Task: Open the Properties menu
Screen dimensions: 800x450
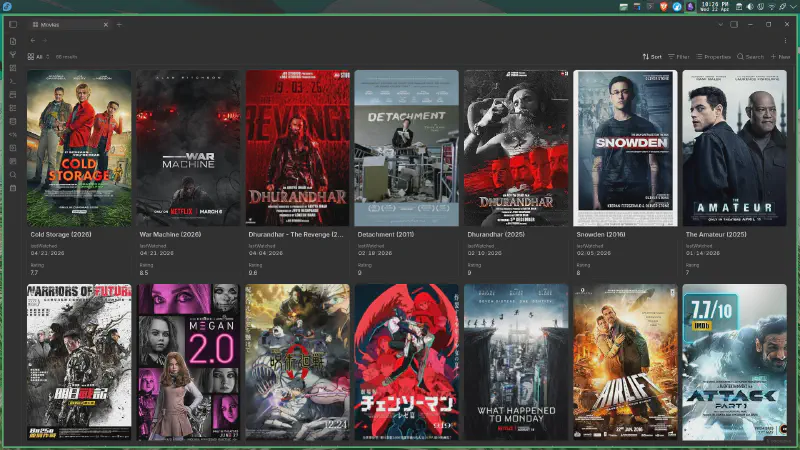Action: [713, 57]
